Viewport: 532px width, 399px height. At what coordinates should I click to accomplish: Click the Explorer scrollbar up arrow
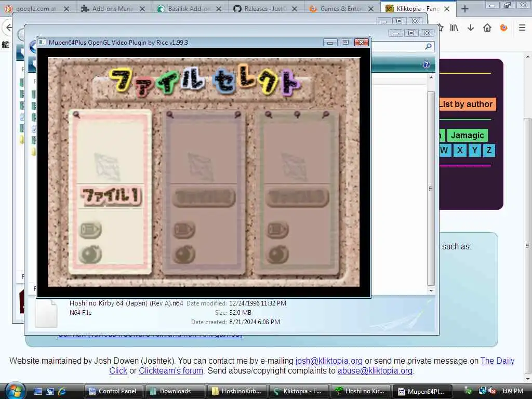pos(431,78)
